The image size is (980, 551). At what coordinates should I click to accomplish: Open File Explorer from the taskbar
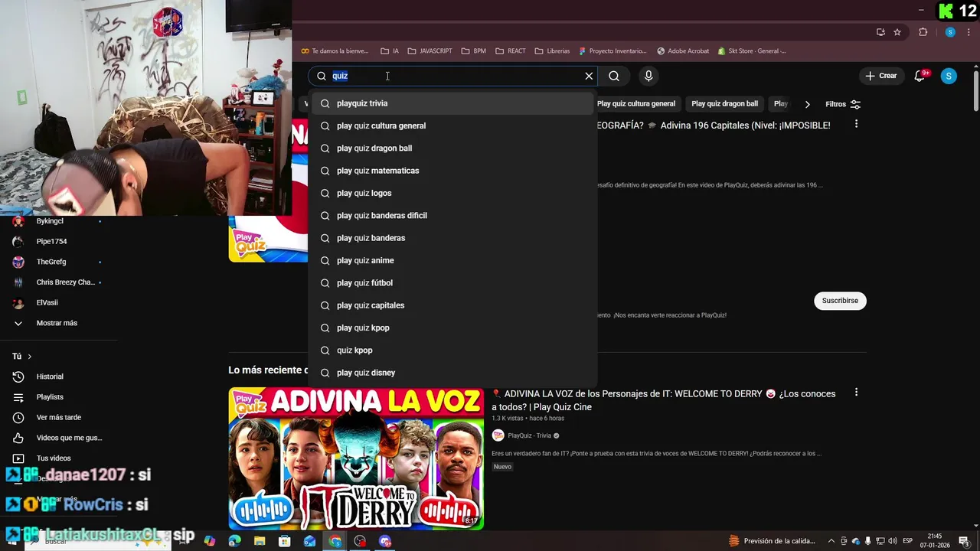tap(260, 541)
